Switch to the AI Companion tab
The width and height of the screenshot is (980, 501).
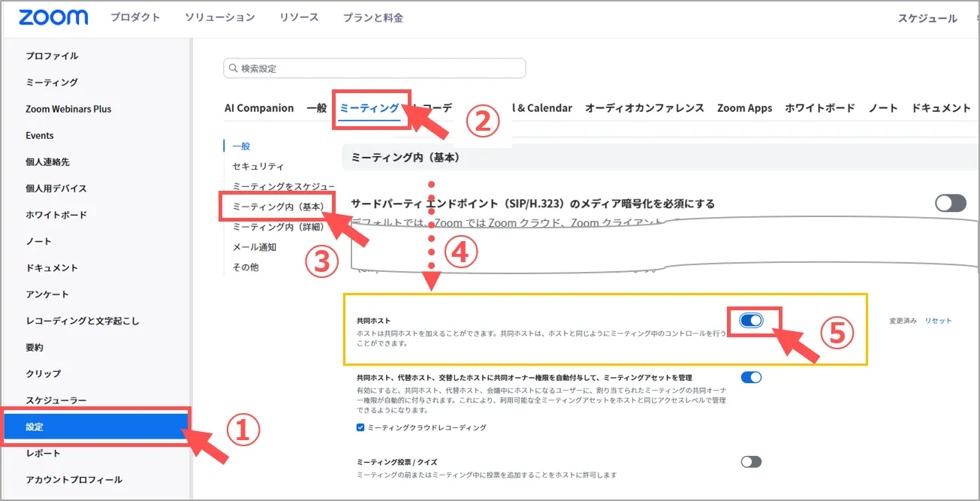(x=259, y=108)
